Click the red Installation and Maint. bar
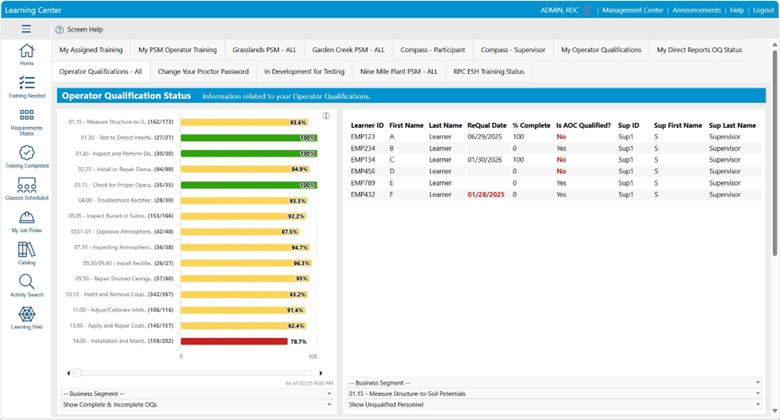 coord(232,341)
